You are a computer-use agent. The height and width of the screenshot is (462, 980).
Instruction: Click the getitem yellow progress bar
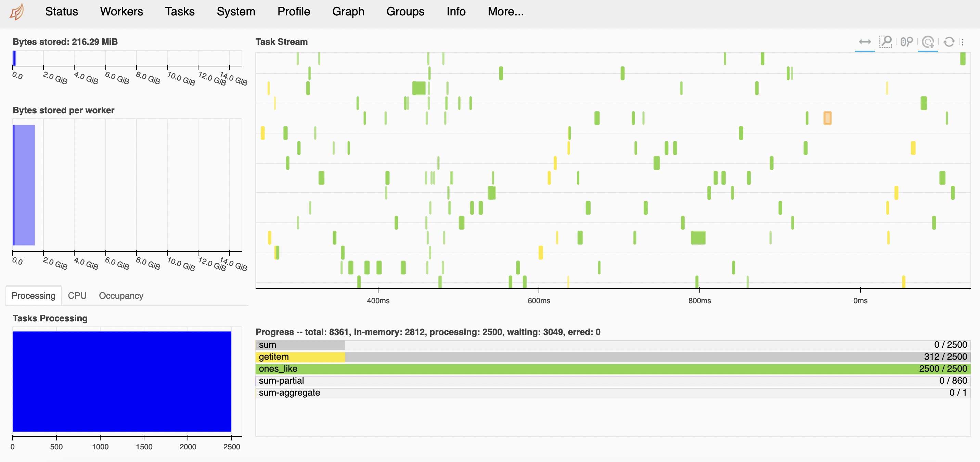point(300,357)
